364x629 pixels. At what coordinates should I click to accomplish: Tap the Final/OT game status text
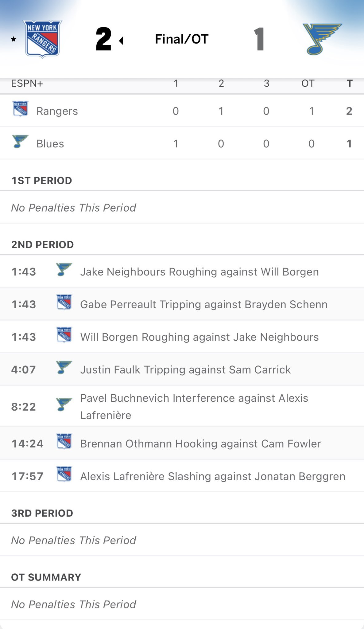pyautogui.click(x=182, y=39)
